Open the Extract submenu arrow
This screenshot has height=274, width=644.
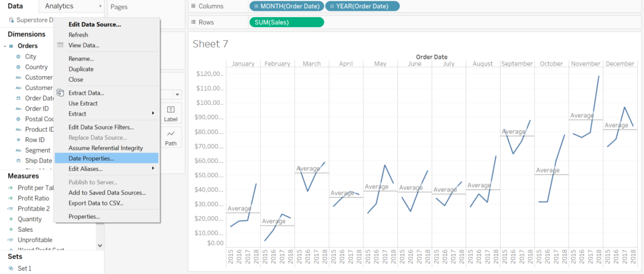153,114
